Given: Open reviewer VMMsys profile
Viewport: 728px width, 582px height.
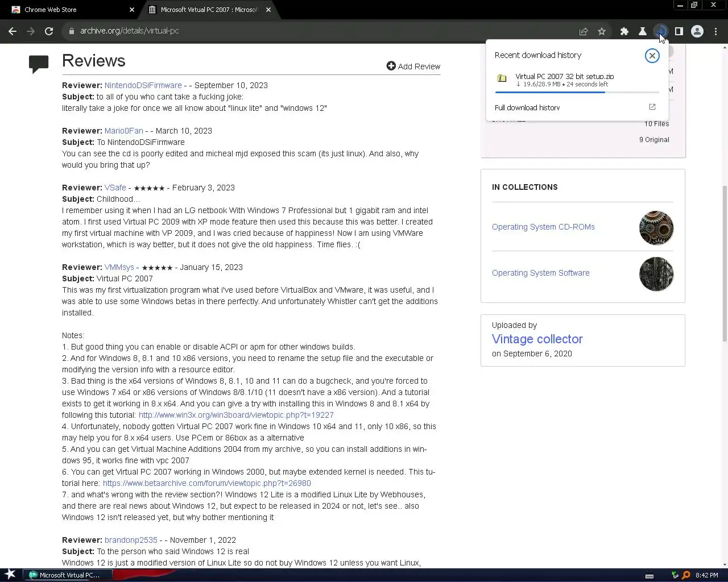Looking at the screenshot, I should point(119,267).
